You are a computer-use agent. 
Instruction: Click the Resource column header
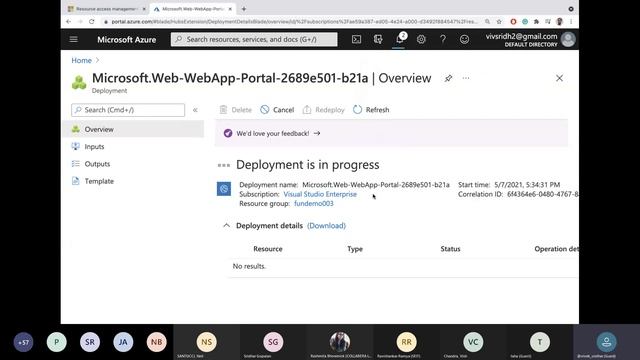tap(268, 249)
